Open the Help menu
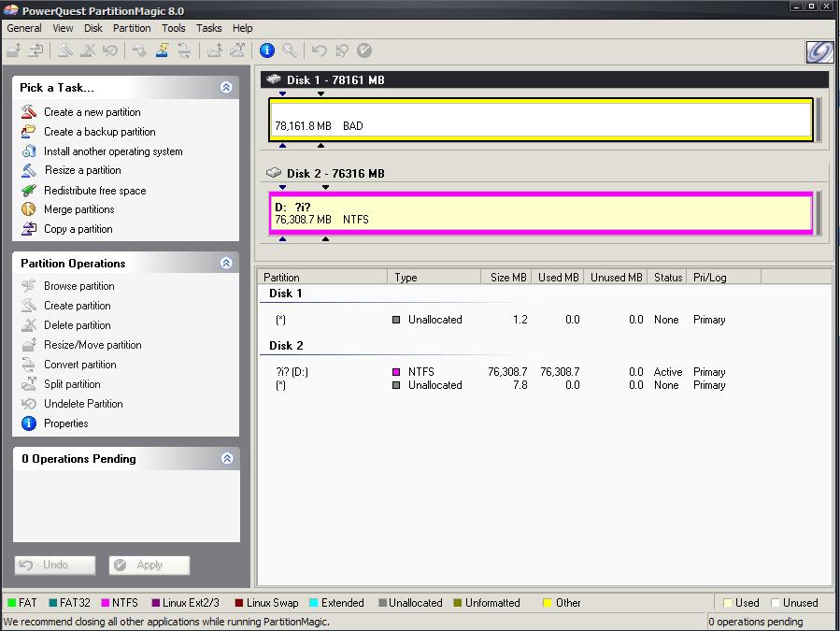 pyautogui.click(x=243, y=28)
